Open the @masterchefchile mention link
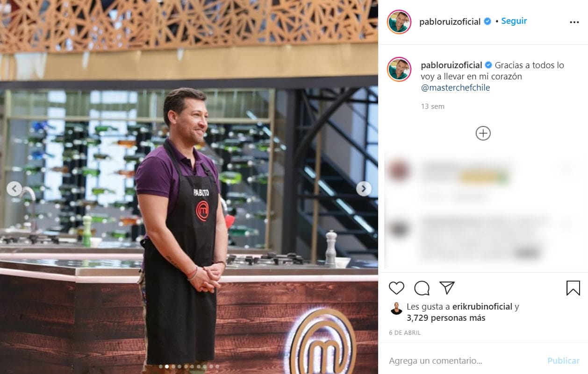The height and width of the screenshot is (374, 588). coord(455,87)
